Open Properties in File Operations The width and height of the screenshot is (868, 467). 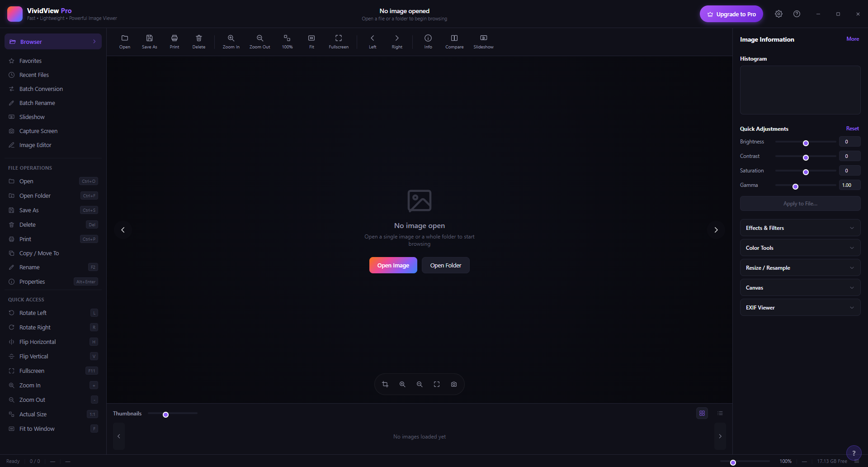pos(53,281)
